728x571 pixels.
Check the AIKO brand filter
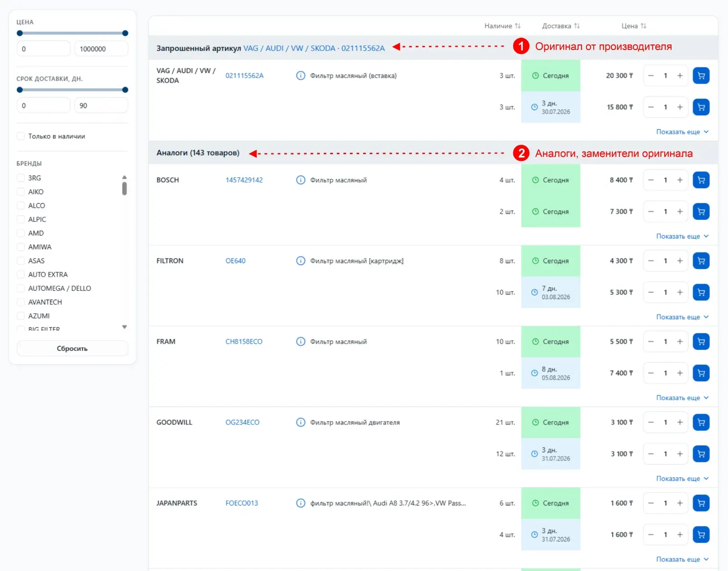coord(20,192)
